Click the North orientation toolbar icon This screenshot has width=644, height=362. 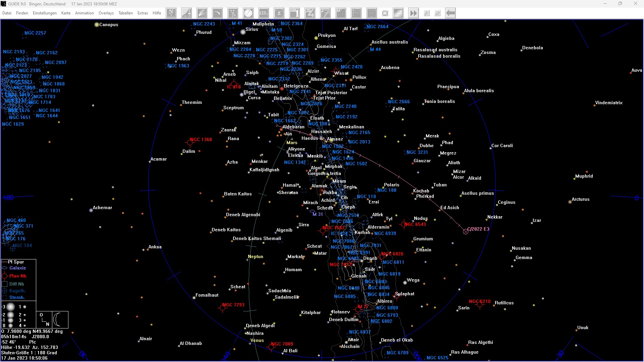[171, 13]
